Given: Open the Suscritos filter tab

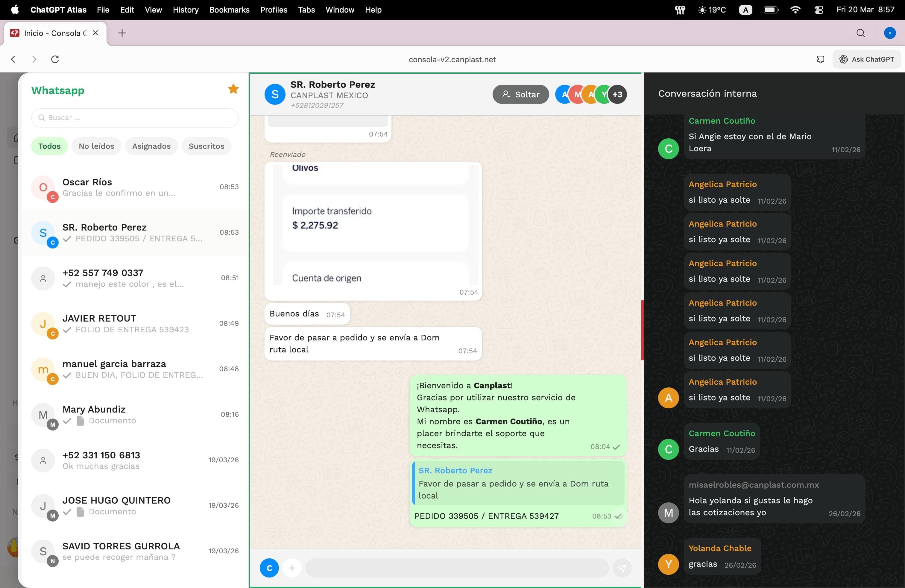Looking at the screenshot, I should tap(206, 146).
